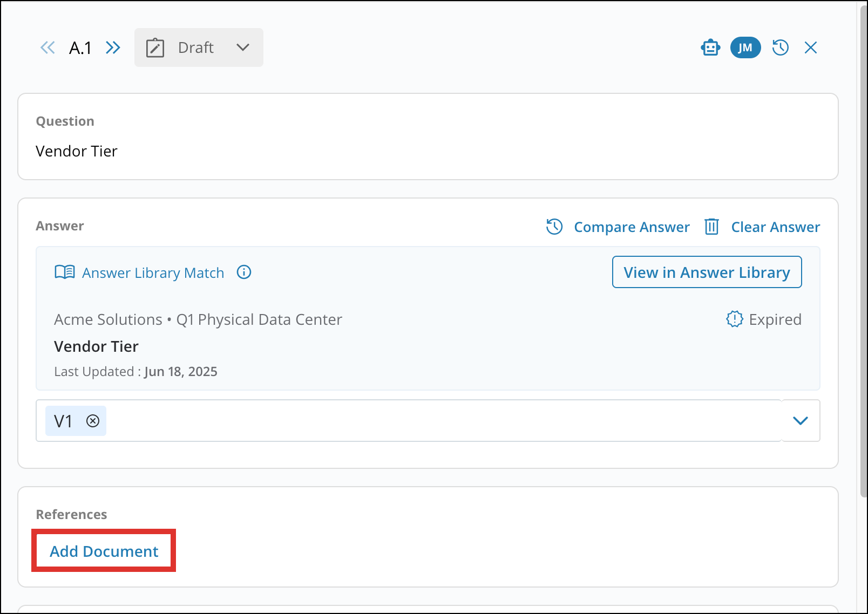Remove the V1 tag from answer

[93, 421]
